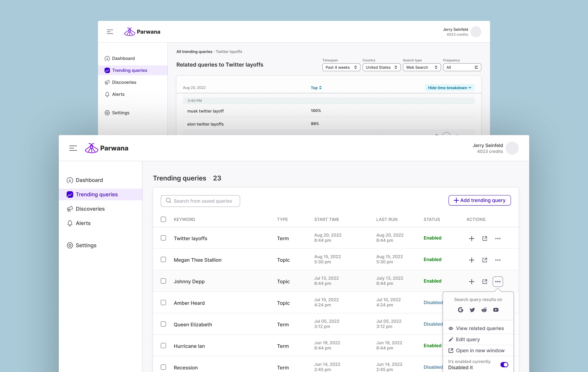Screen dimensions: 588x372
Task: Click the musk twitter layoff query row
Action: [329, 111]
